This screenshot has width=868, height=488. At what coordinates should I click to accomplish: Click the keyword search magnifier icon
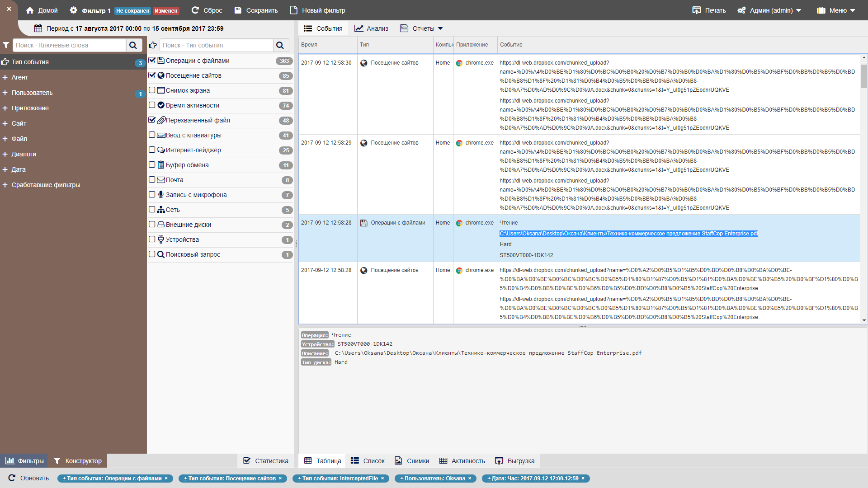click(x=133, y=45)
